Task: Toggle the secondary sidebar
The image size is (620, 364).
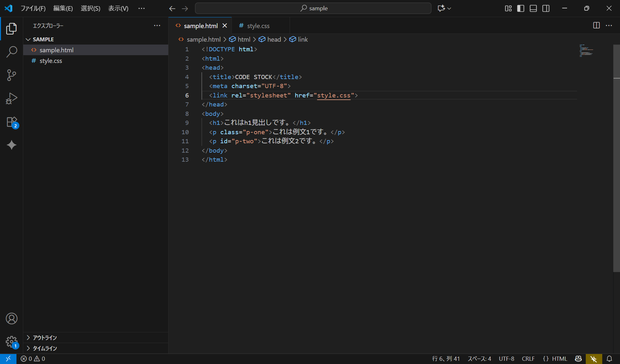Action: tap(546, 8)
